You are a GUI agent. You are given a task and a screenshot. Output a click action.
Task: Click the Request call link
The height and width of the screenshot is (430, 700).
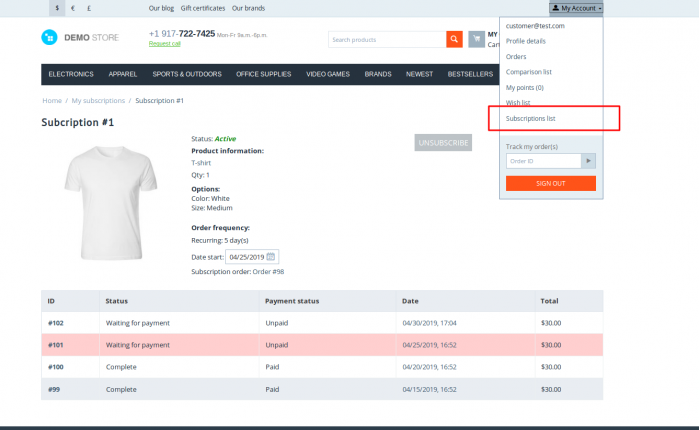pyautogui.click(x=165, y=43)
